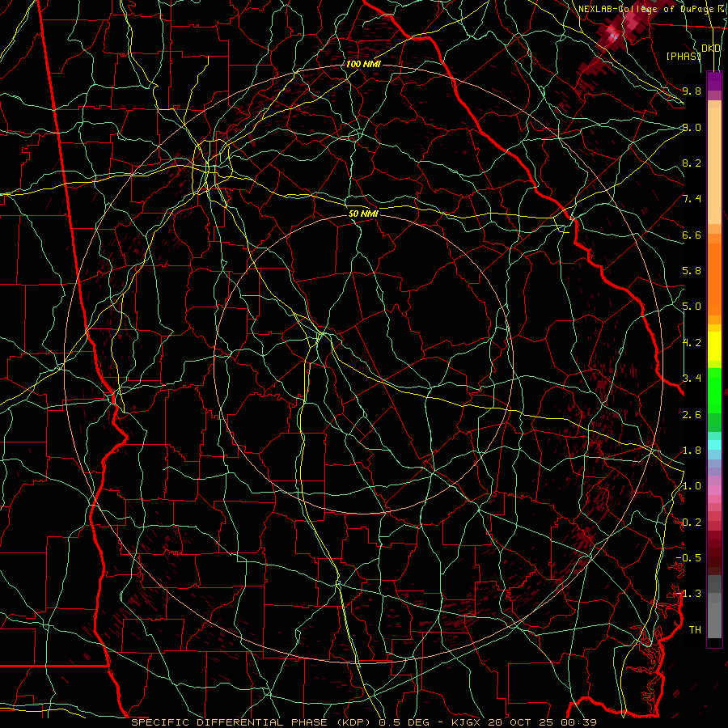Viewport: 728px width, 728px height.
Task: Click the KJGX radar site identifier in caption
Action: point(465,722)
